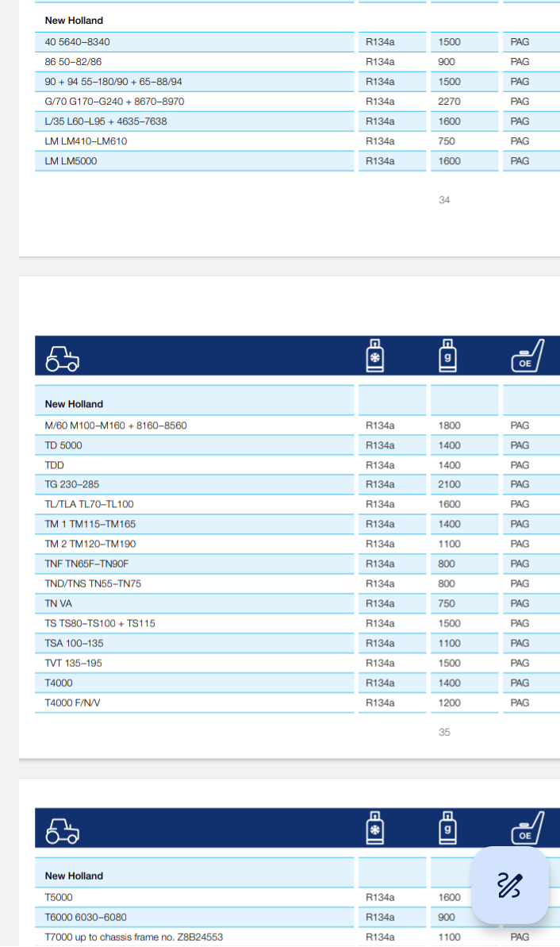The image size is (560, 947).
Task: Click the 2100 quantity in TG row
Action: (449, 484)
